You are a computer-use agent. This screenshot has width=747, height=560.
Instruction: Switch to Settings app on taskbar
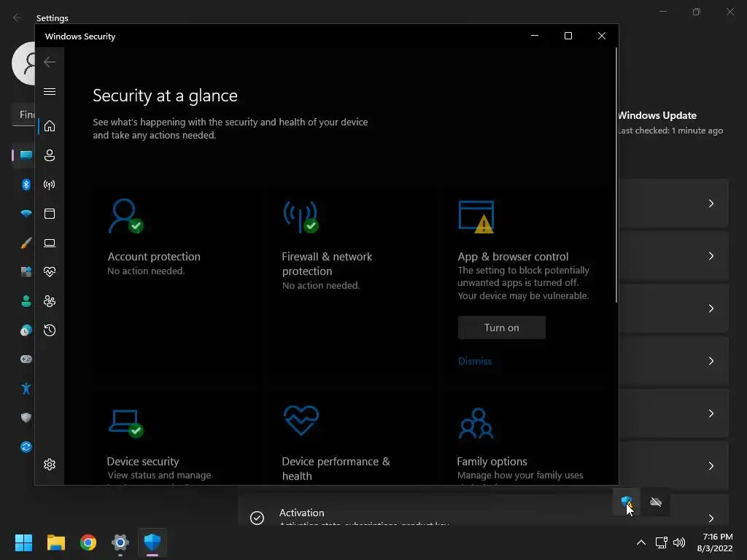[120, 542]
